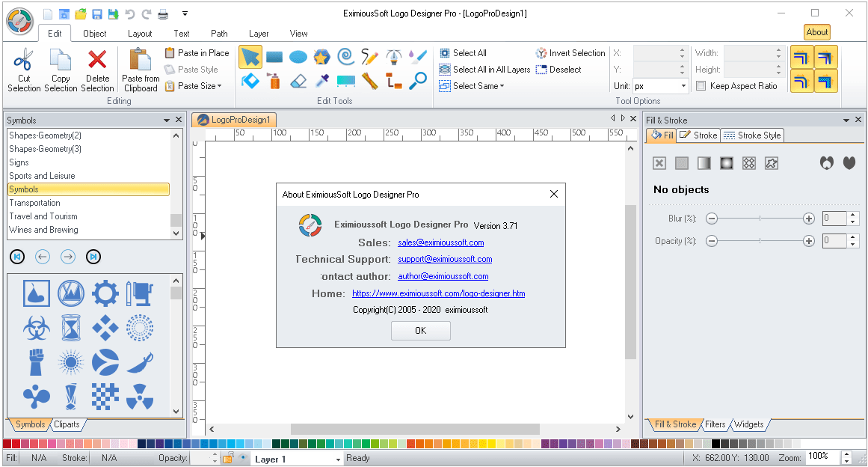This screenshot has width=868, height=467.
Task: Choose the flat color fill icon
Action: click(x=682, y=163)
